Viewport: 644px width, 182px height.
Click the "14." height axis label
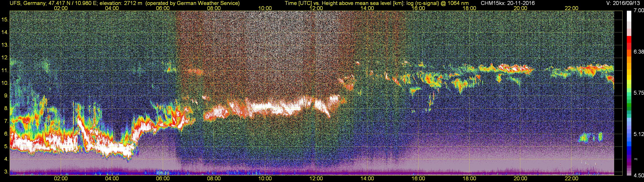click(5, 32)
